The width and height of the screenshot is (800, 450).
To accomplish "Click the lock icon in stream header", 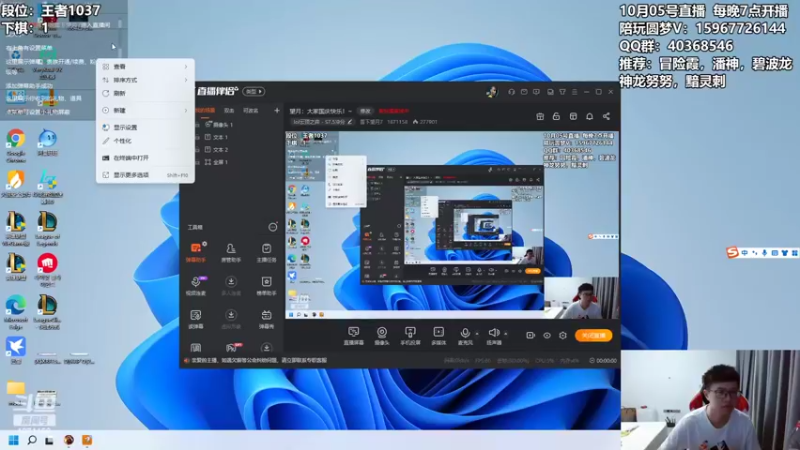I will (x=556, y=116).
